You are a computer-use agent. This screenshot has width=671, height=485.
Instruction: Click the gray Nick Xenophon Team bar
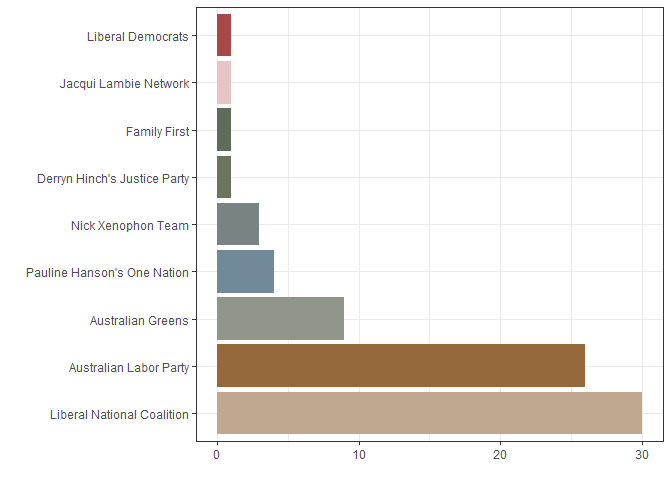tap(238, 225)
